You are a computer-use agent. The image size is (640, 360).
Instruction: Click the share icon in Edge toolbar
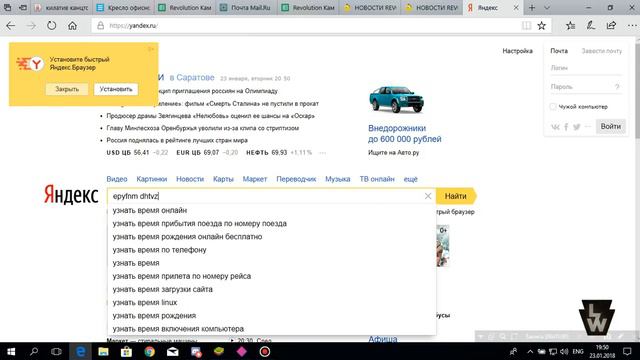[x=611, y=26]
